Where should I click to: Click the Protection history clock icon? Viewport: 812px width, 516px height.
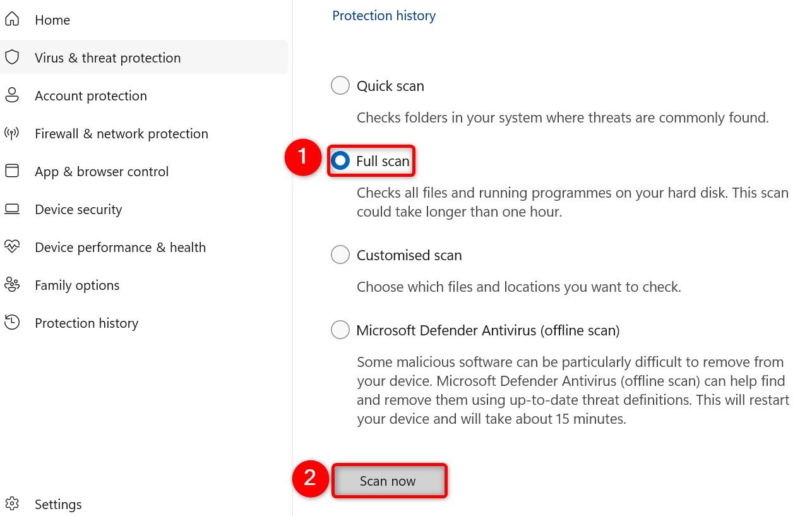(13, 322)
